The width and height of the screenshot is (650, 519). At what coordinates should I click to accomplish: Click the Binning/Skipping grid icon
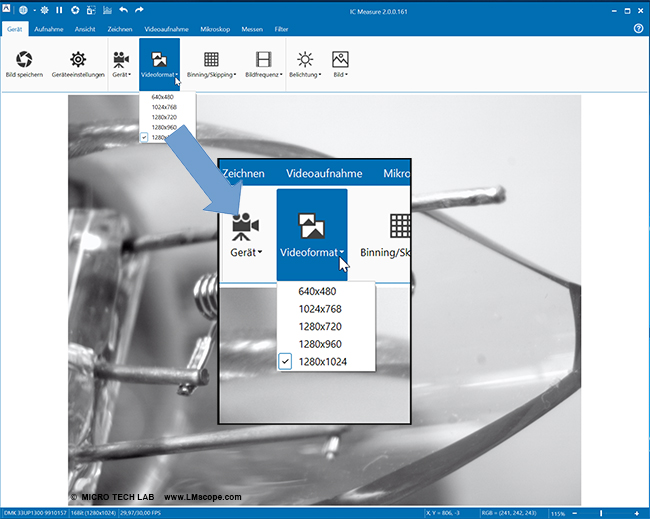(x=211, y=59)
